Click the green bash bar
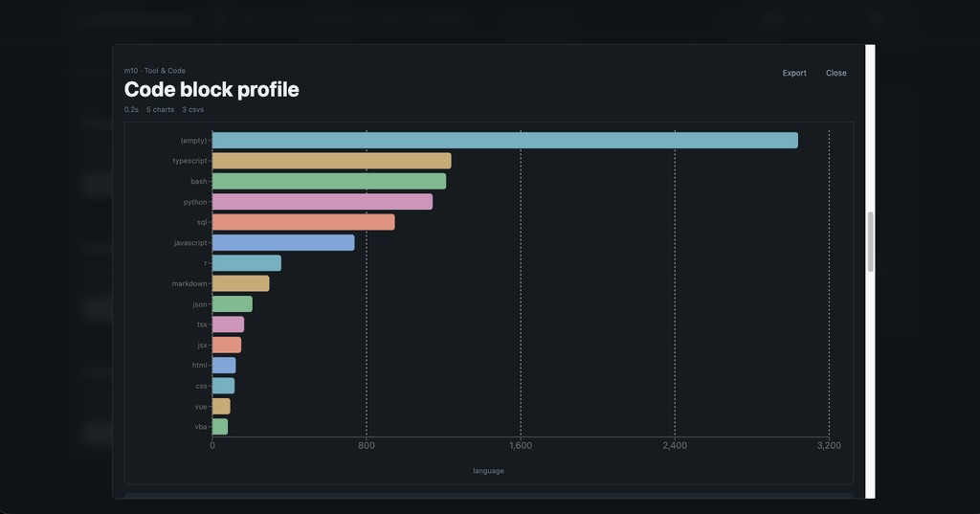Screen dimensions: 980x514 (328, 181)
